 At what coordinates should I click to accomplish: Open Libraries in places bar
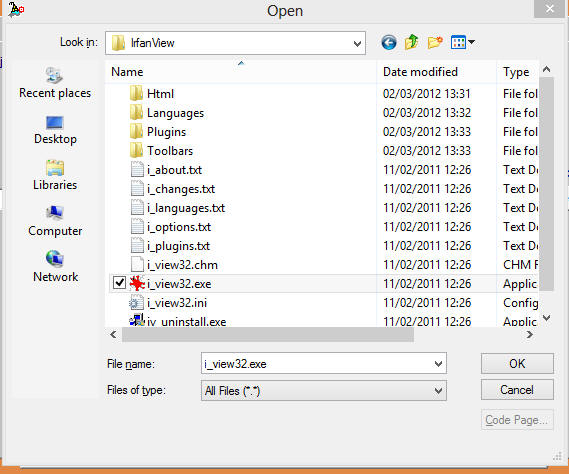pos(55,176)
